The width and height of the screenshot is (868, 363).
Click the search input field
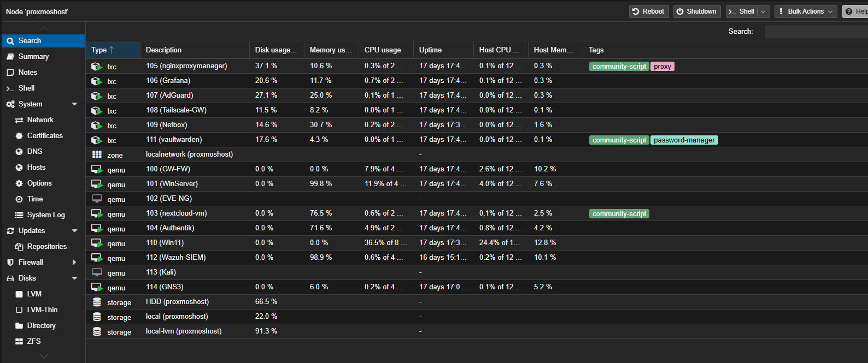click(x=816, y=32)
